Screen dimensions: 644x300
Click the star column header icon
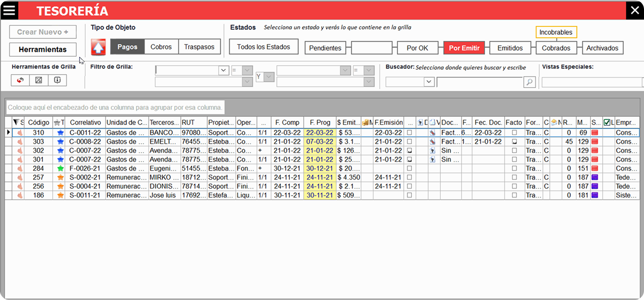pyautogui.click(x=58, y=122)
